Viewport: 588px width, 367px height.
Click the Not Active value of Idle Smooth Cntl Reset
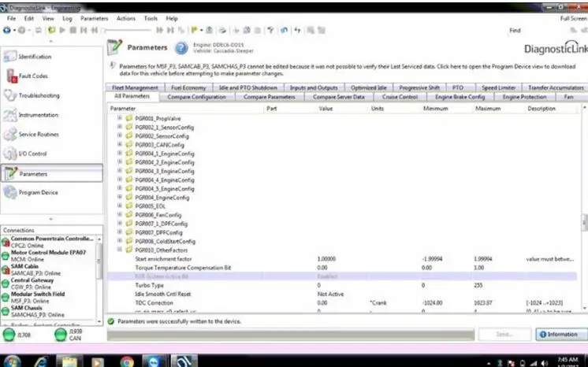coord(330,294)
